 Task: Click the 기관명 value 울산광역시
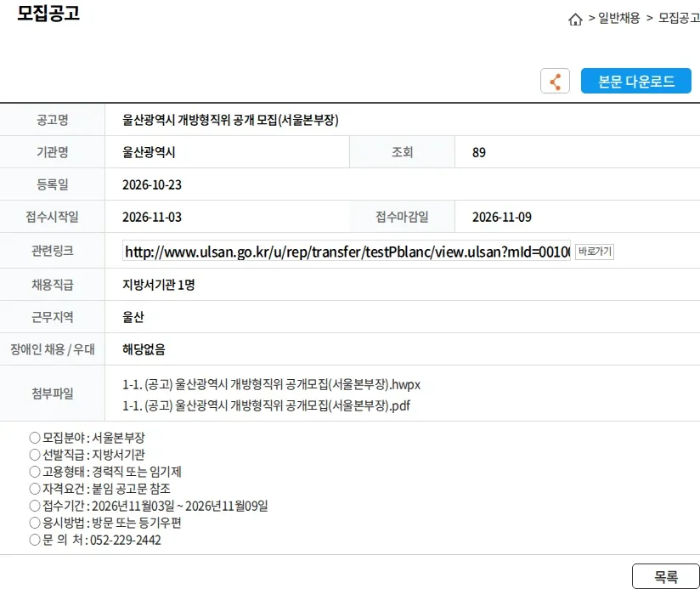point(149,152)
